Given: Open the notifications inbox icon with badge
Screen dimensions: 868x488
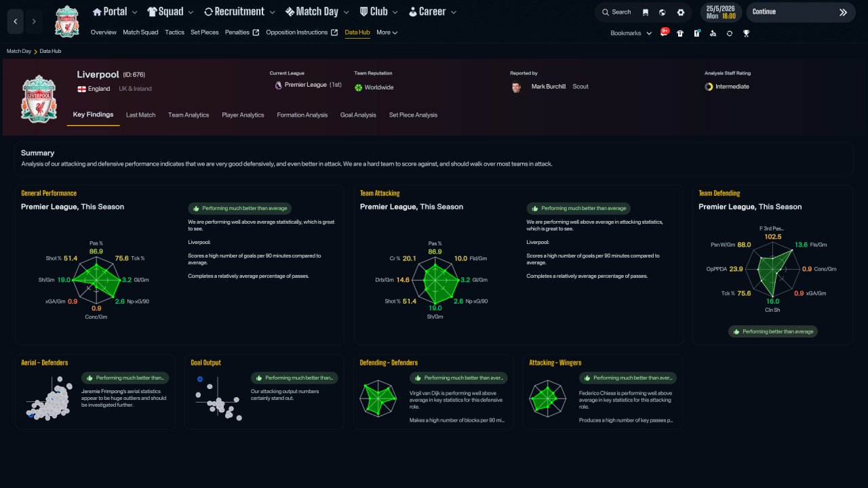Looking at the screenshot, I should (665, 33).
